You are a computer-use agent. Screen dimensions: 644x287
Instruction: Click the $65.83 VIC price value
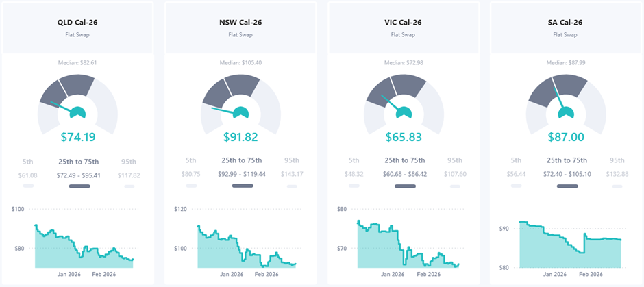pyautogui.click(x=404, y=137)
